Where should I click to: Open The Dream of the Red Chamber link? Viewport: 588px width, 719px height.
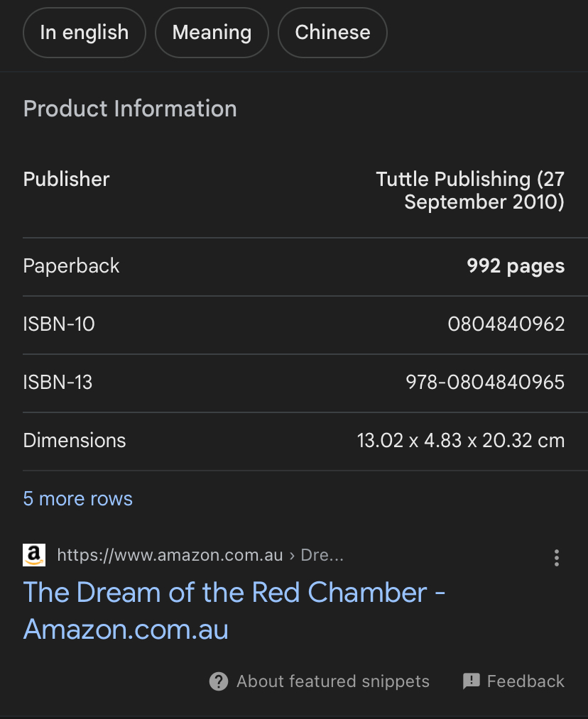click(234, 611)
